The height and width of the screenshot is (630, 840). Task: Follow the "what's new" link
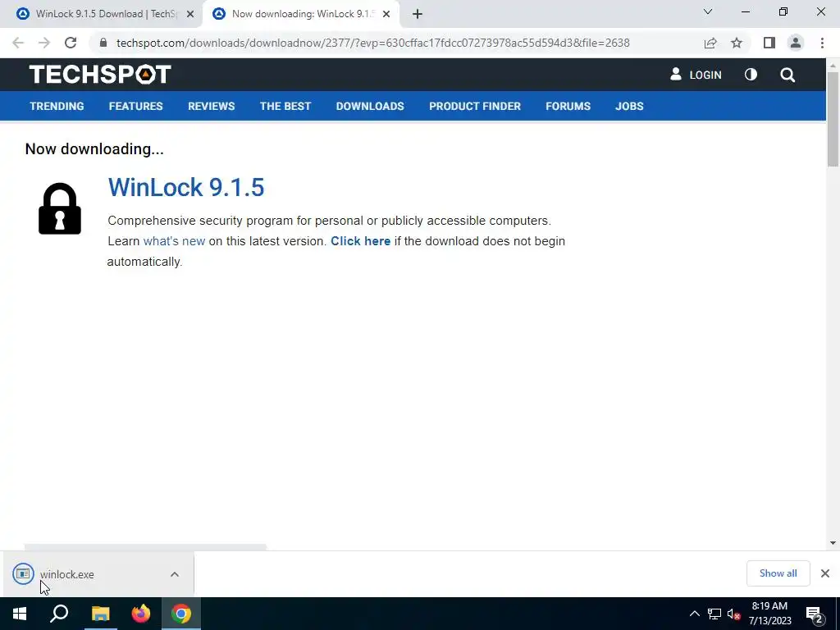point(174,241)
